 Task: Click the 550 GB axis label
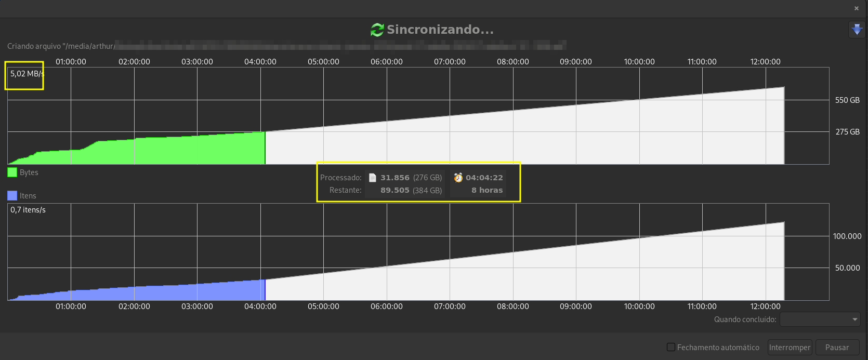click(847, 100)
